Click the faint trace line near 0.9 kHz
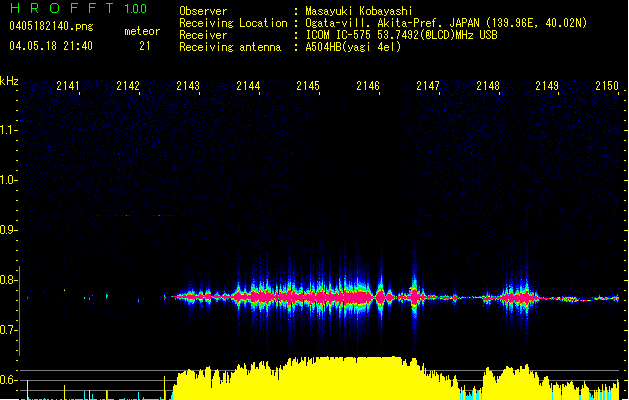 140,215
